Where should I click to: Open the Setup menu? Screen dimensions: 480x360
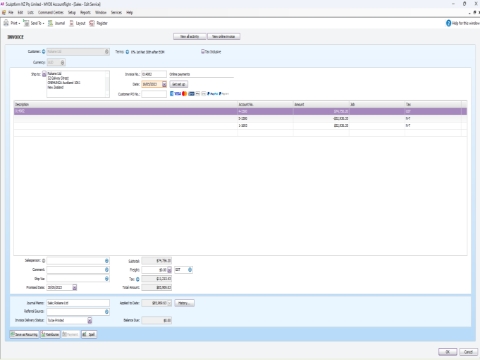72,12
